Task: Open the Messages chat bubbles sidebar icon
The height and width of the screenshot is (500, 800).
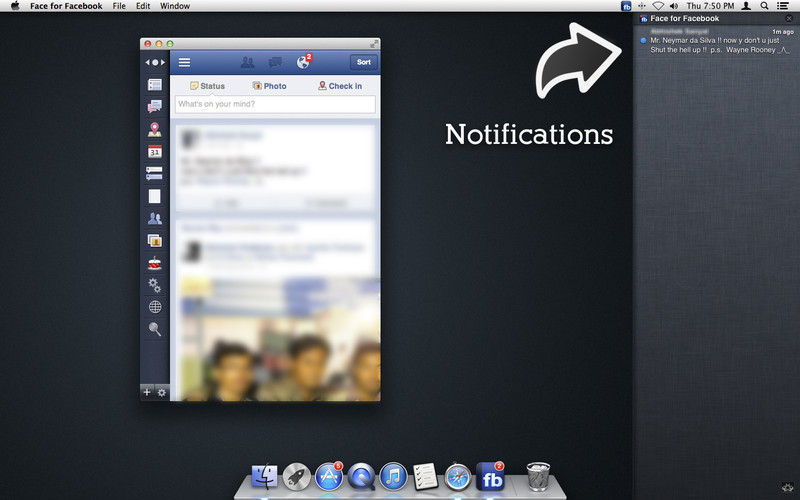Action: (x=155, y=107)
